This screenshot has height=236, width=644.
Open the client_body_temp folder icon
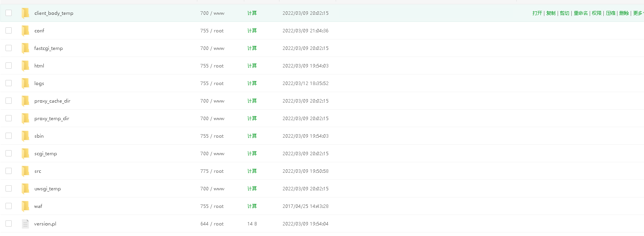pyautogui.click(x=25, y=13)
